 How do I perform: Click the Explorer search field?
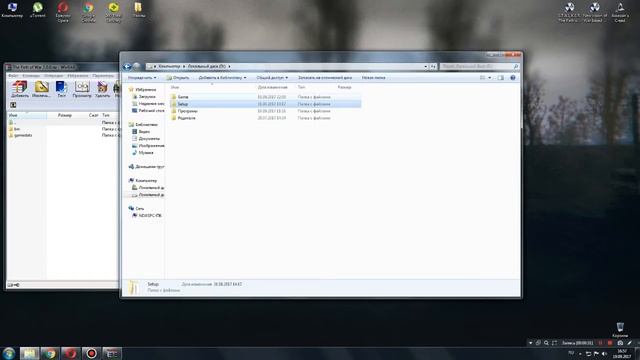tap(480, 66)
